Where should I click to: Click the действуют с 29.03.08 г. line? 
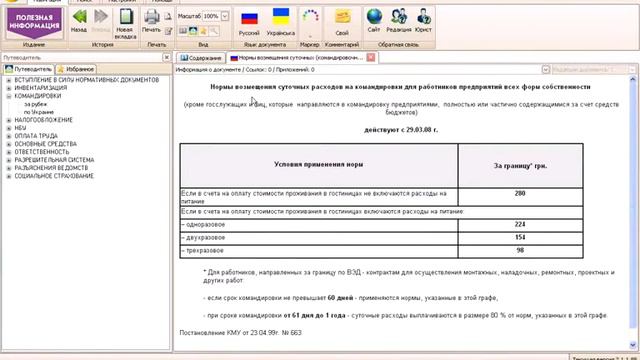click(401, 130)
